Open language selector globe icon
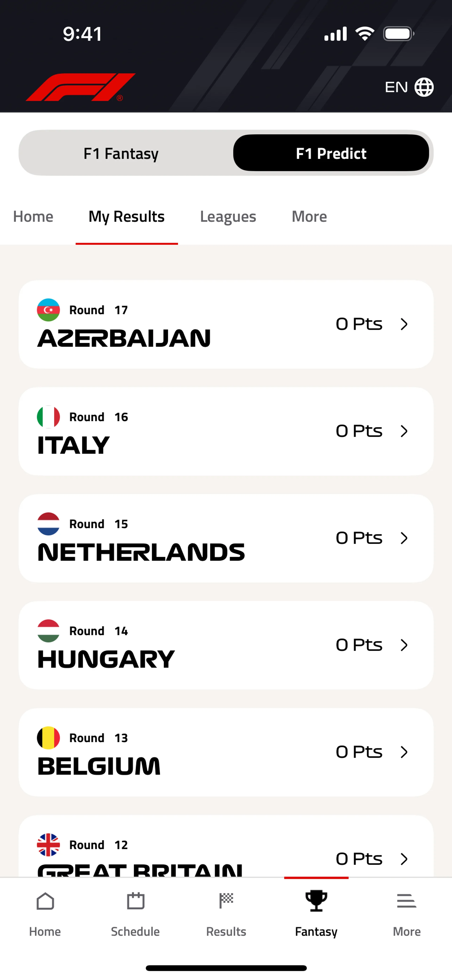 (x=424, y=87)
